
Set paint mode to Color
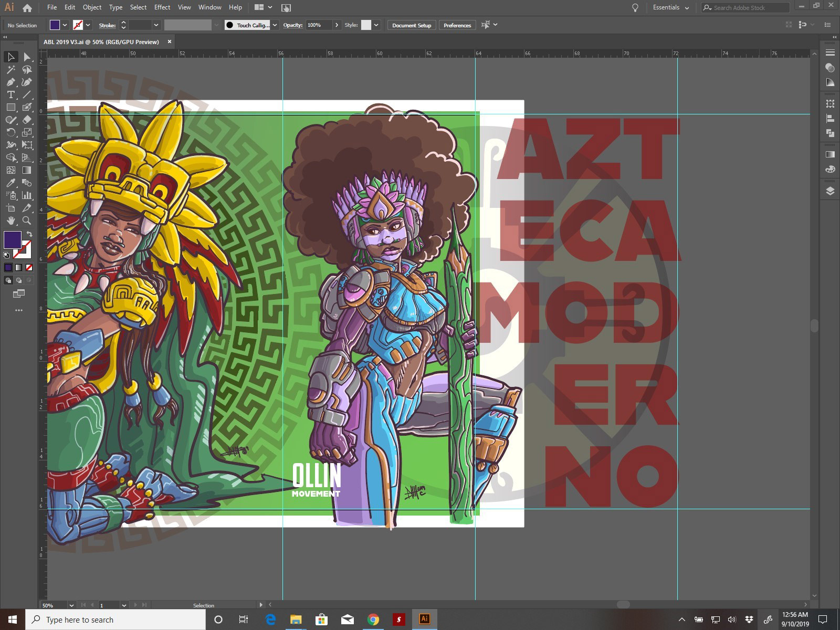point(8,267)
